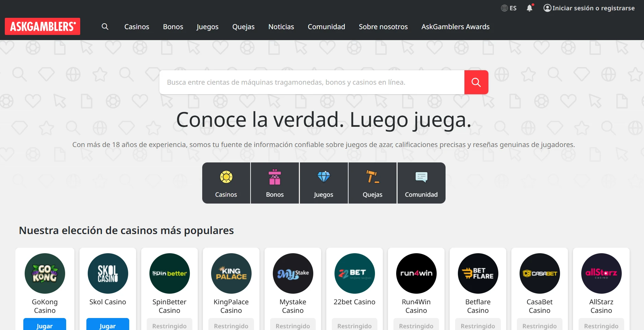Viewport: 644px width, 330px height.
Task: Open the Noticias menu in navbar
Action: pos(281,27)
